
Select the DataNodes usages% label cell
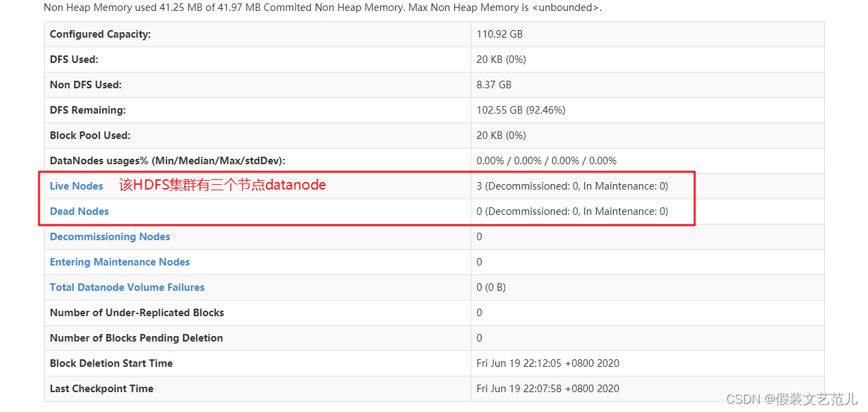258,161
